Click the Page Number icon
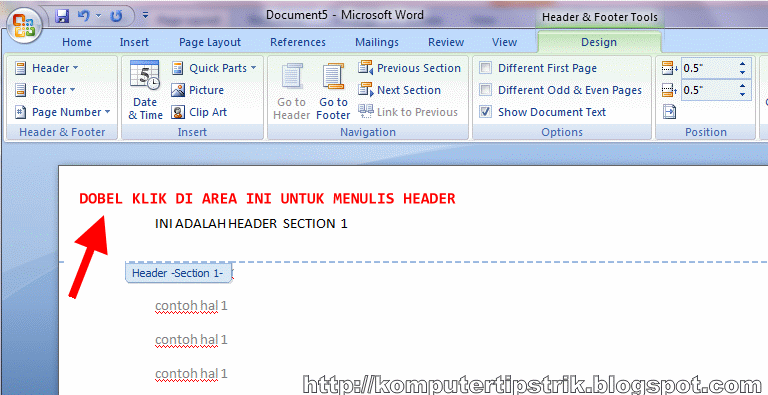Image resolution: width=768 pixels, height=395 pixels. 21,112
